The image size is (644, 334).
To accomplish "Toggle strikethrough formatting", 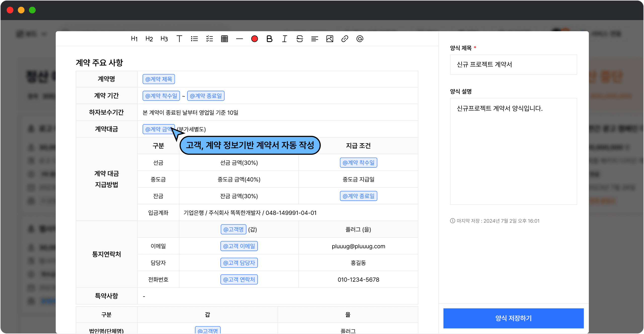I will click(299, 39).
